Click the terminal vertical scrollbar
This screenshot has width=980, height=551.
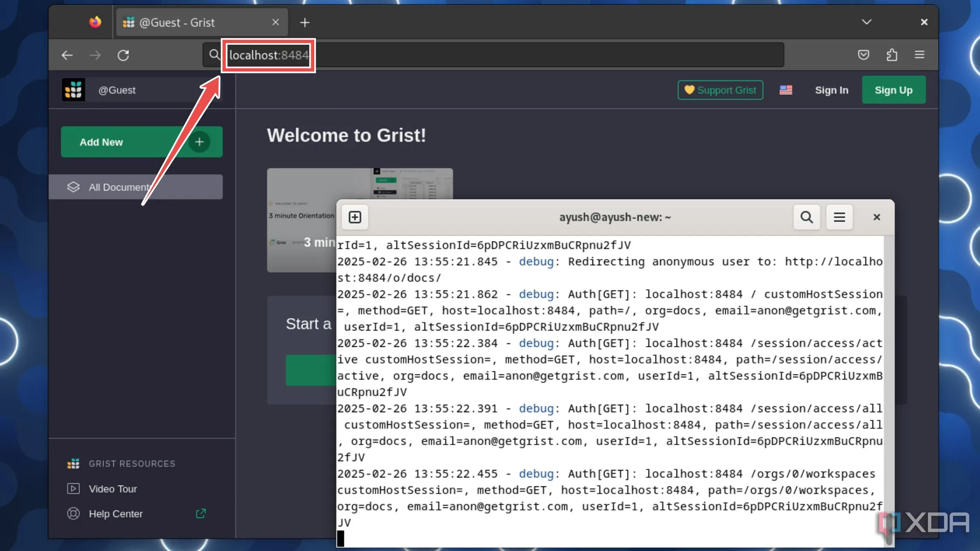click(889, 391)
